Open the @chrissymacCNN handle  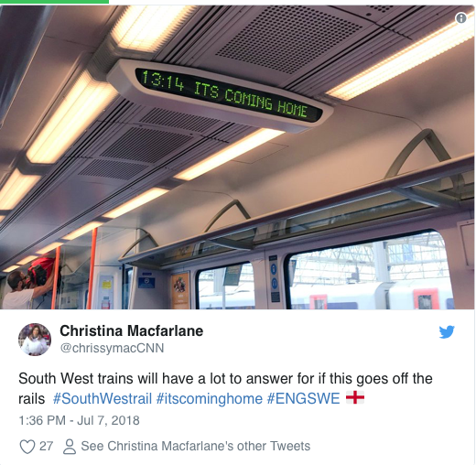tap(112, 348)
